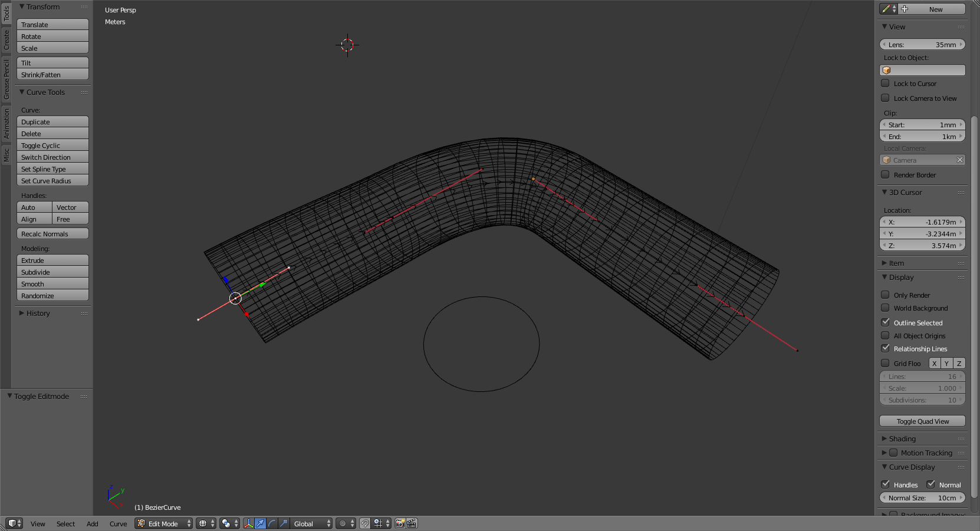Click the Clip Start 1mm field
The height and width of the screenshot is (531, 980).
922,124
